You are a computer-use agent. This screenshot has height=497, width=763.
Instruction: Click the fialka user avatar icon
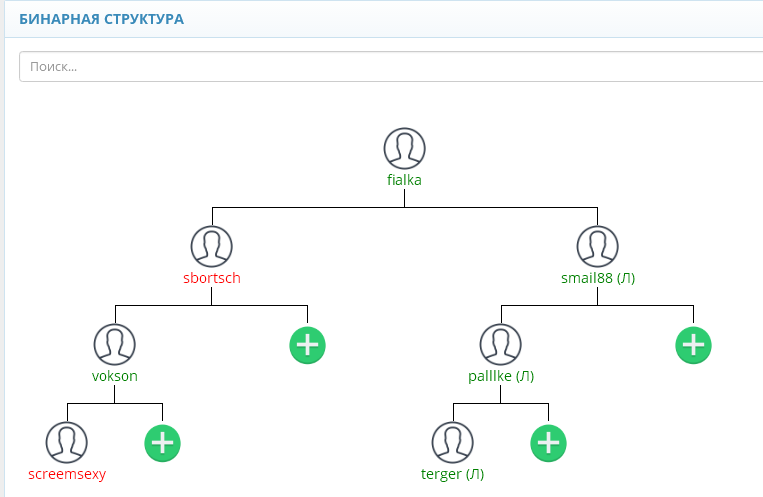coord(404,148)
